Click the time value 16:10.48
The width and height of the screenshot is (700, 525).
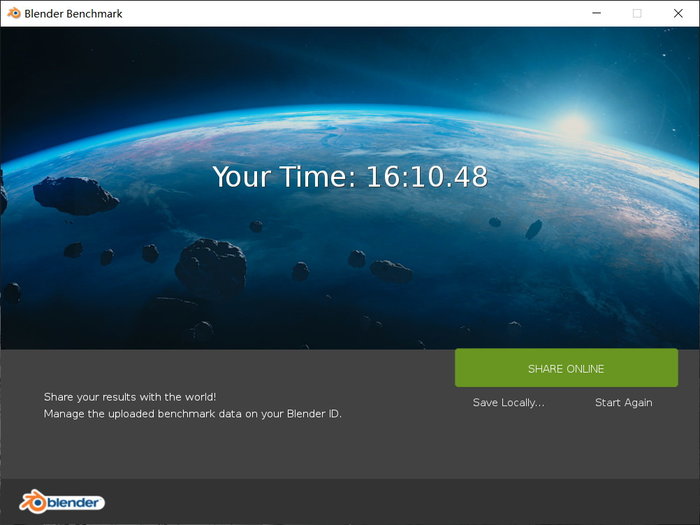427,177
